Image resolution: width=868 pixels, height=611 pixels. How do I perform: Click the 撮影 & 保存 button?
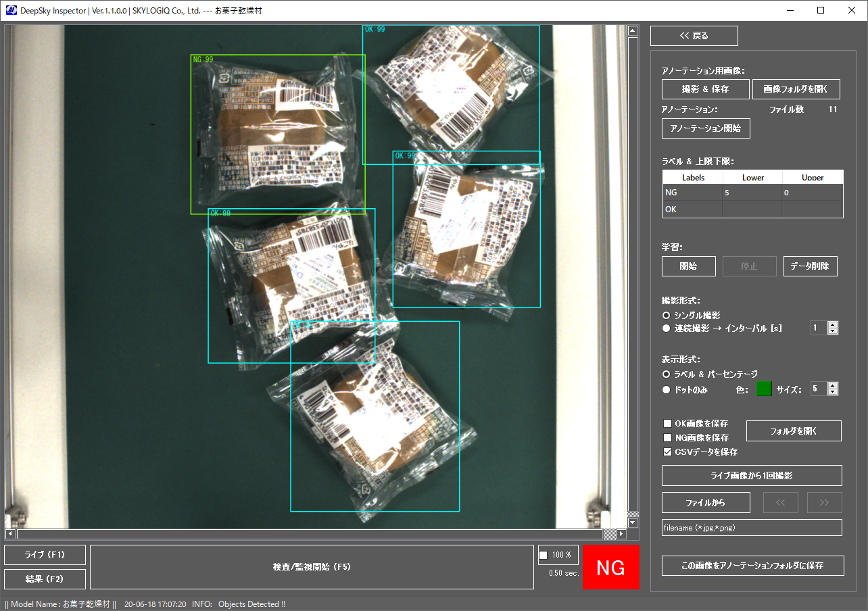coord(705,89)
